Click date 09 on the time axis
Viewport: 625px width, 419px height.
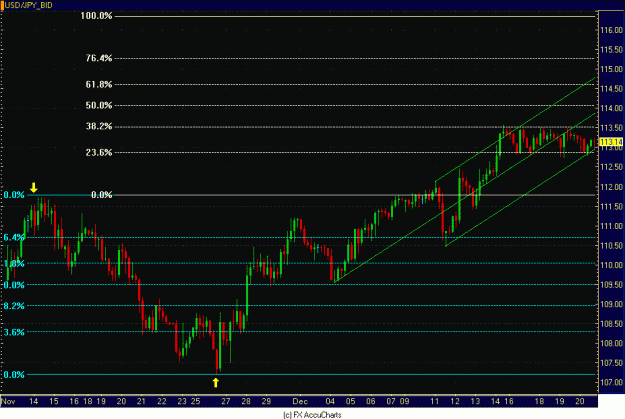[x=405, y=401]
